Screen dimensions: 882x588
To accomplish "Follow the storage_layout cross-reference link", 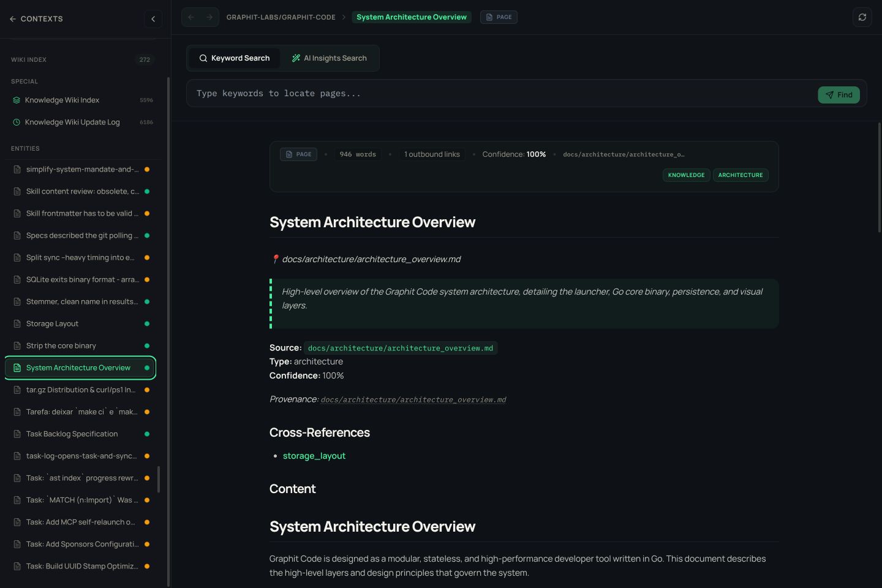I will tap(314, 456).
